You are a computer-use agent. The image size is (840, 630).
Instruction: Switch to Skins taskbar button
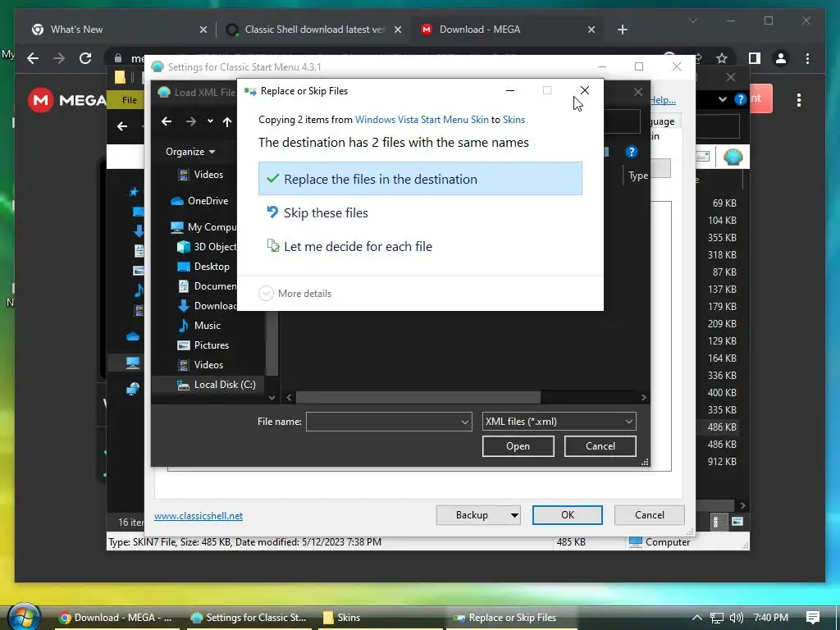(381, 618)
